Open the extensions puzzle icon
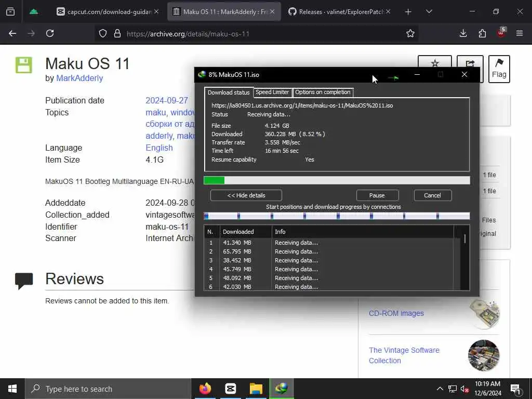532x399 pixels. [x=482, y=33]
